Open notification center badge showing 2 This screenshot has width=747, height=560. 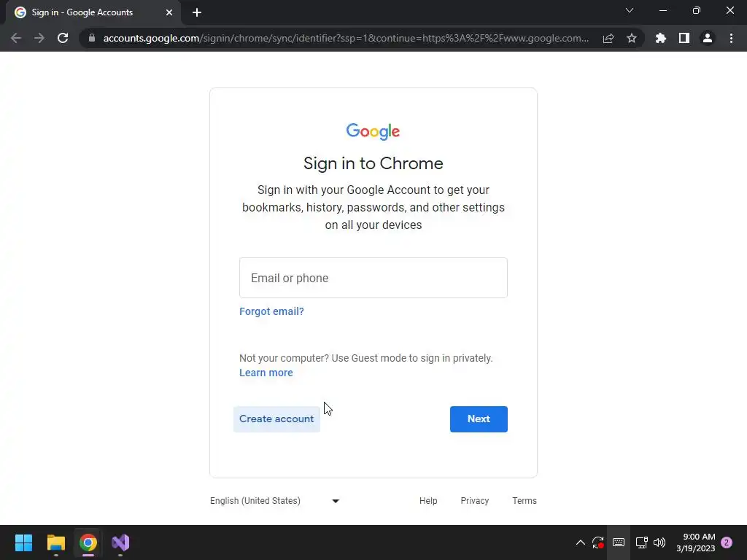[727, 542]
